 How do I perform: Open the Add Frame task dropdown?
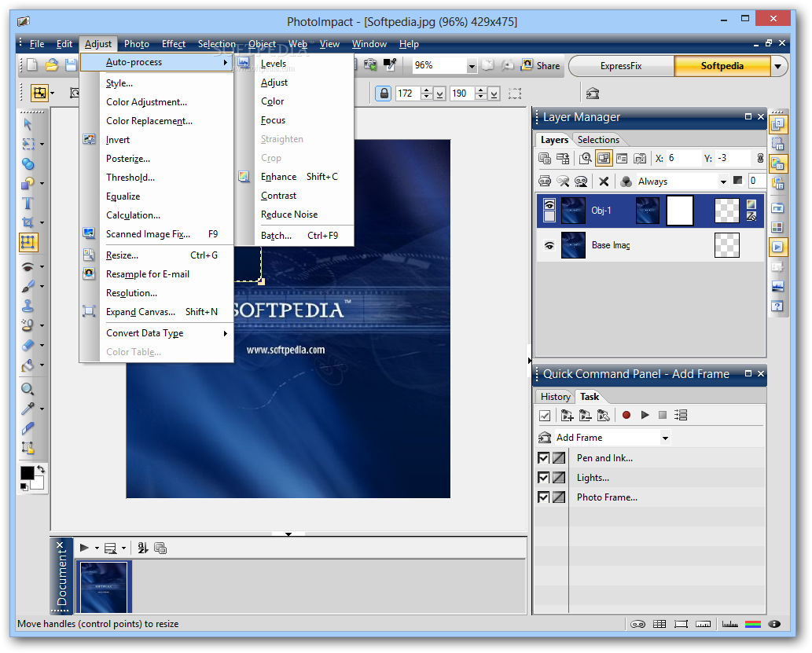[x=665, y=438]
